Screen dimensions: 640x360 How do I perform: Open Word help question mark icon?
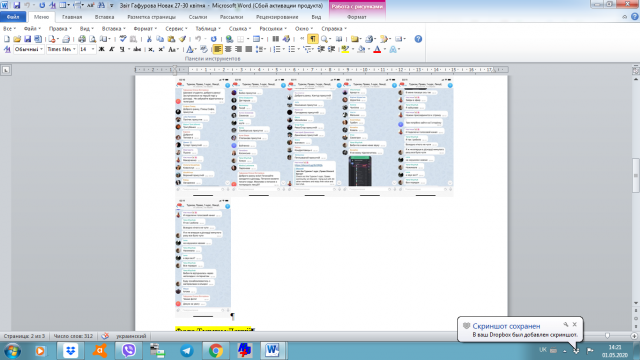[418, 39]
